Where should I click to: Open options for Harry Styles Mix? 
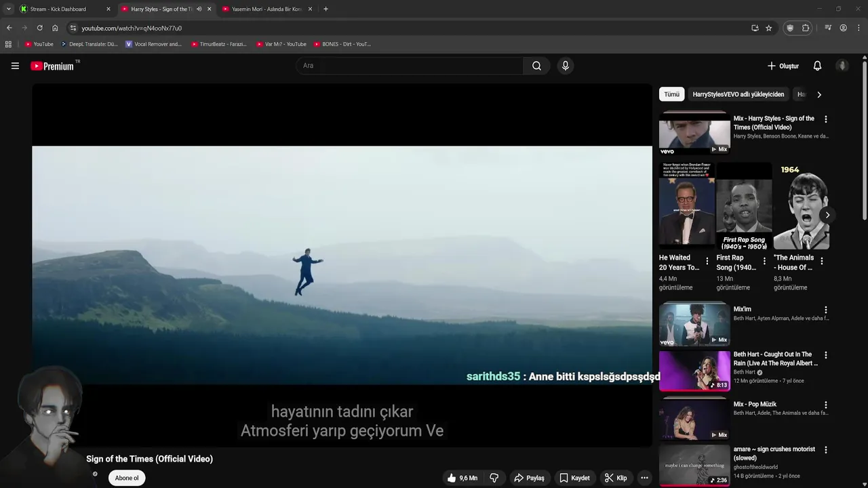point(825,119)
